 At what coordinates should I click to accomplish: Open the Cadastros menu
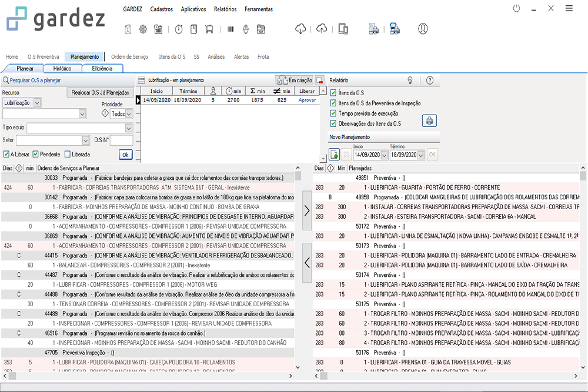[x=161, y=9]
